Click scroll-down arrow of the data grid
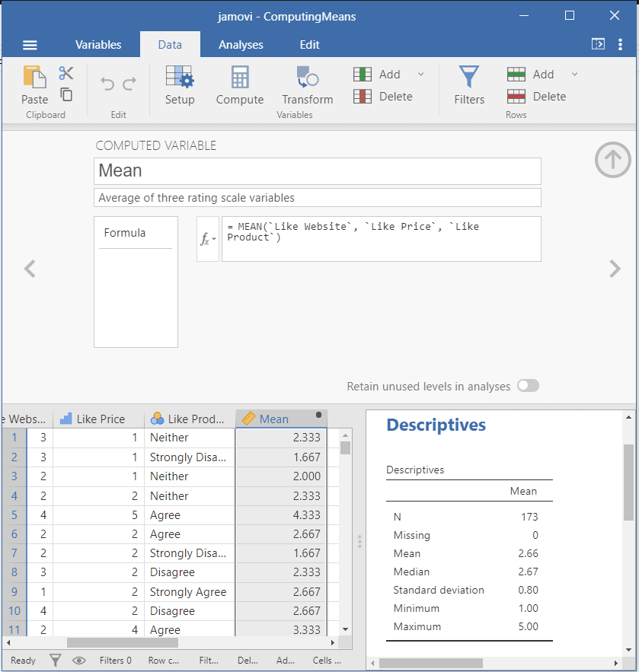The image size is (639, 672). [345, 629]
